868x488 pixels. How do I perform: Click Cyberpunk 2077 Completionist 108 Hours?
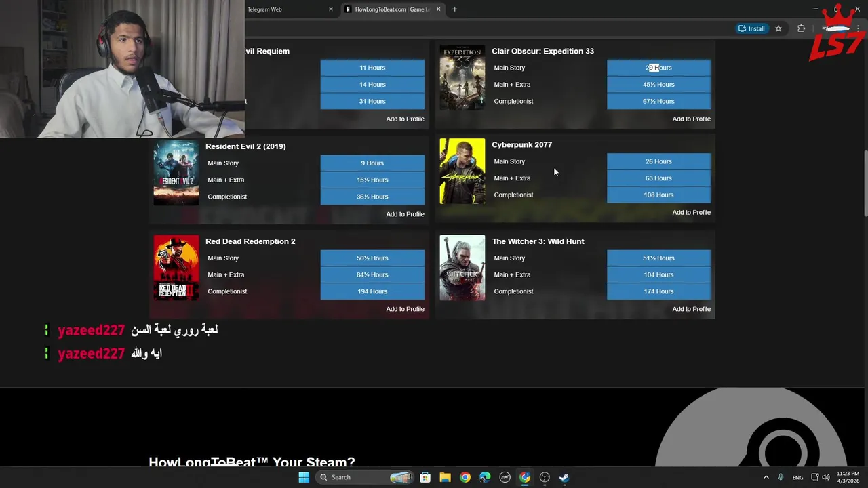coord(658,195)
